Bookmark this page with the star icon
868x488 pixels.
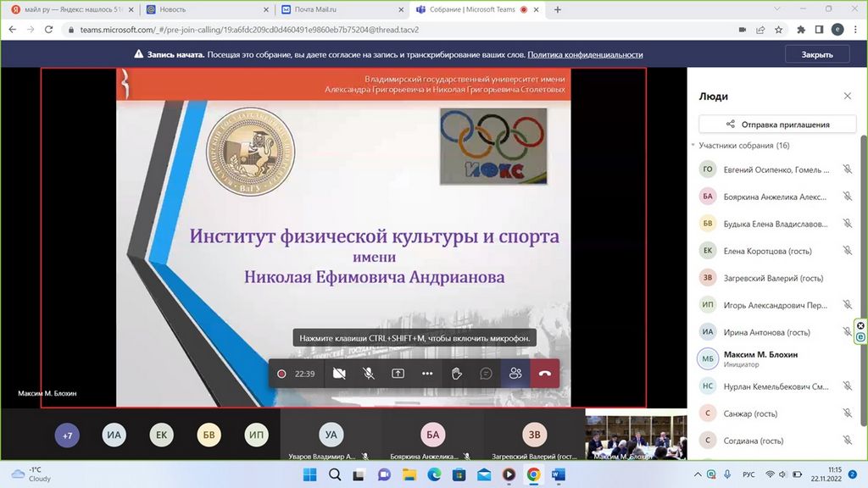tap(778, 29)
